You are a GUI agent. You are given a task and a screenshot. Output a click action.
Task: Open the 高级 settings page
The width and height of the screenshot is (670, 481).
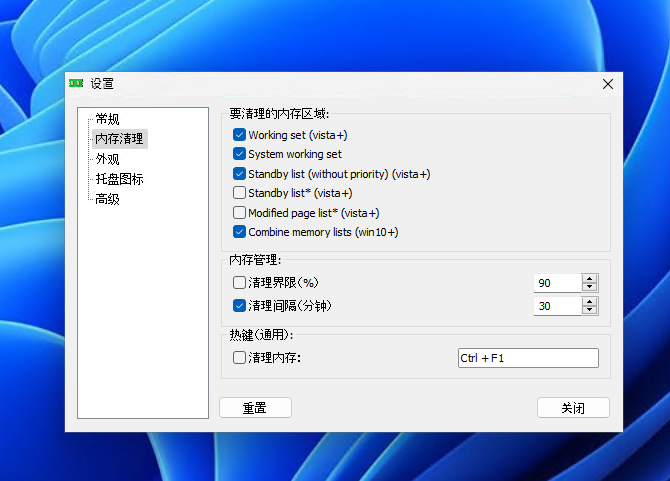pos(107,199)
